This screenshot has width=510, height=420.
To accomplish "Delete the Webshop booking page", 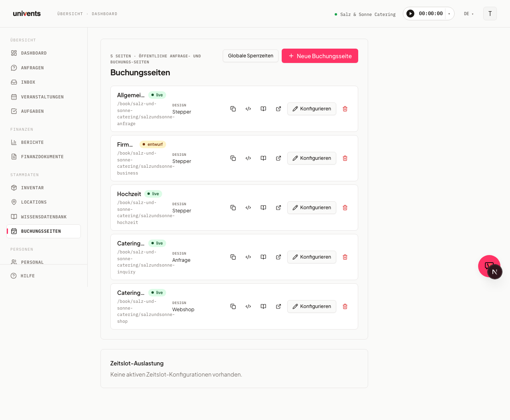I will pyautogui.click(x=345, y=306).
